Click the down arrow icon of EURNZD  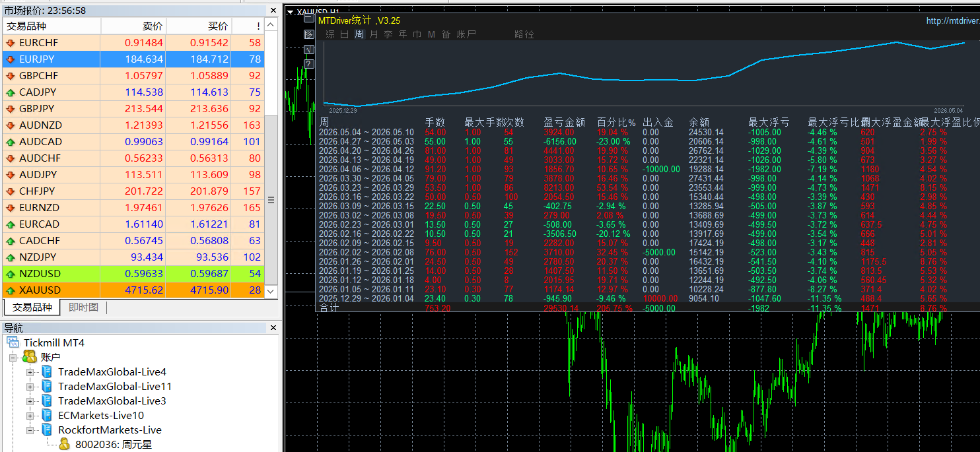click(11, 207)
